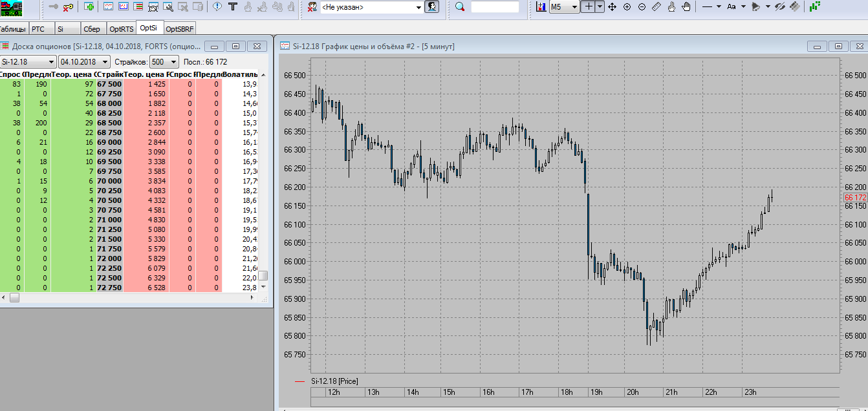Select the horizontal line drawing tool
Viewport: 868px width, 411px height.
[x=707, y=6]
